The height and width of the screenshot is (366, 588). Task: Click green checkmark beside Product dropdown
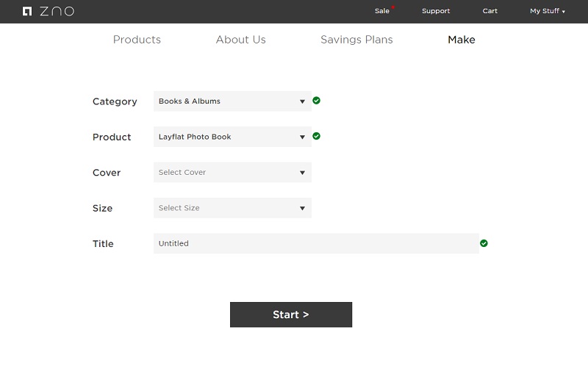coord(317,136)
